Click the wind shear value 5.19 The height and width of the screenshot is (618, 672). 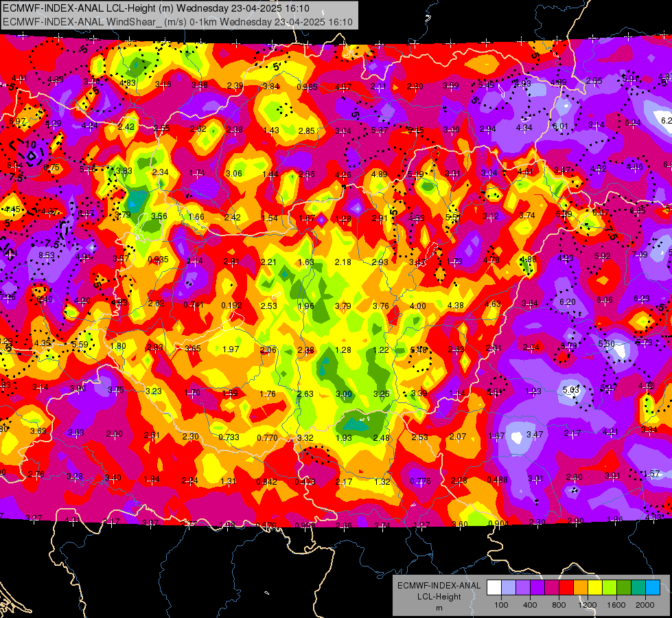[415, 174]
